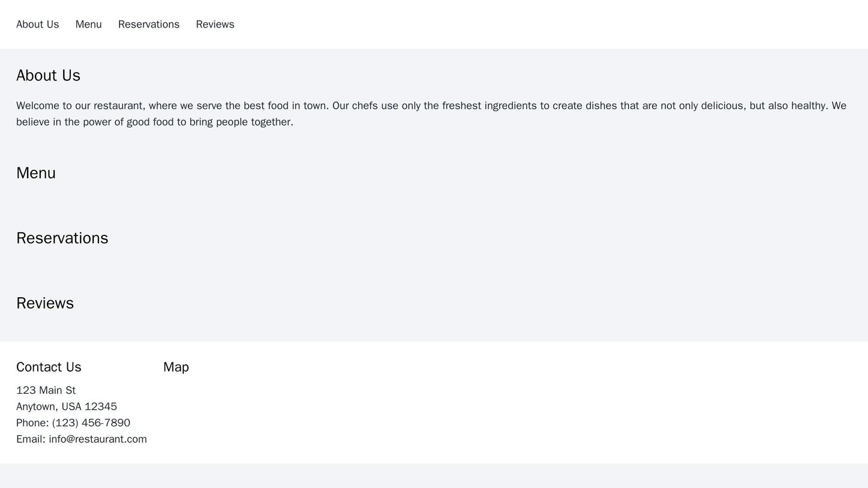Click the Menu section heading
The image size is (868, 488).
point(36,173)
